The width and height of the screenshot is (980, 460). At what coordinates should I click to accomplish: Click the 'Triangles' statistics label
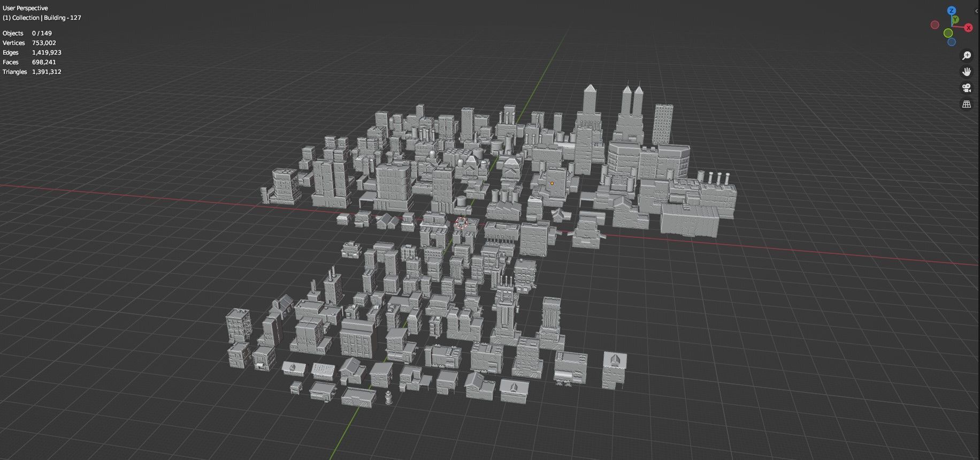tap(15, 72)
